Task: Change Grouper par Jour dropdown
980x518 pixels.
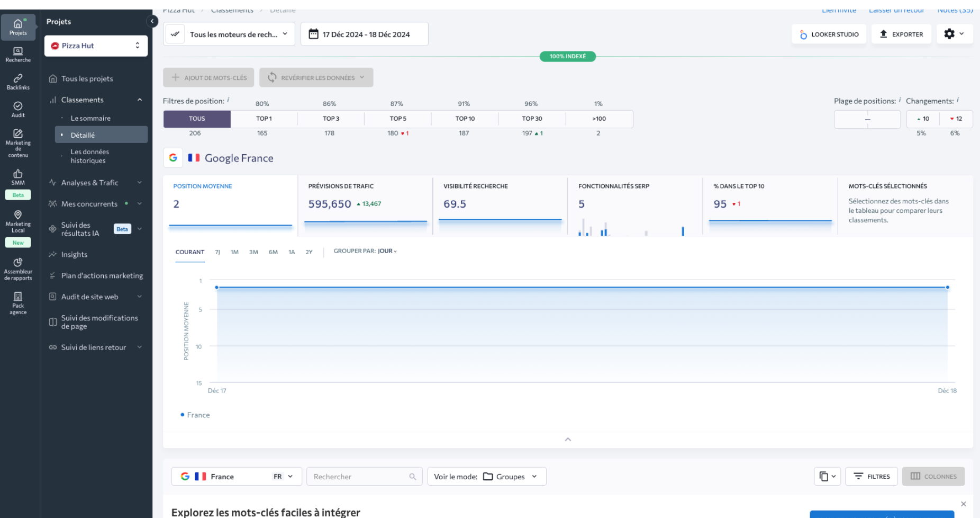Action: tap(387, 251)
